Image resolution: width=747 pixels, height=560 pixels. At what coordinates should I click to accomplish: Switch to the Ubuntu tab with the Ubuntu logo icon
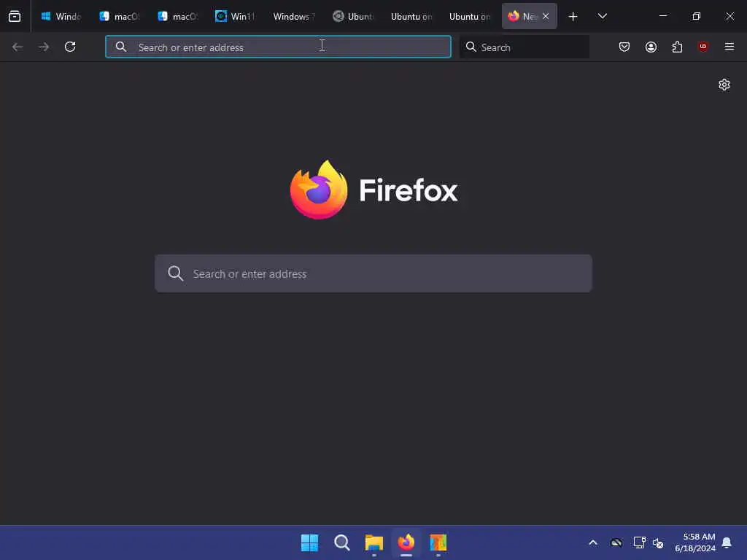[x=352, y=16]
